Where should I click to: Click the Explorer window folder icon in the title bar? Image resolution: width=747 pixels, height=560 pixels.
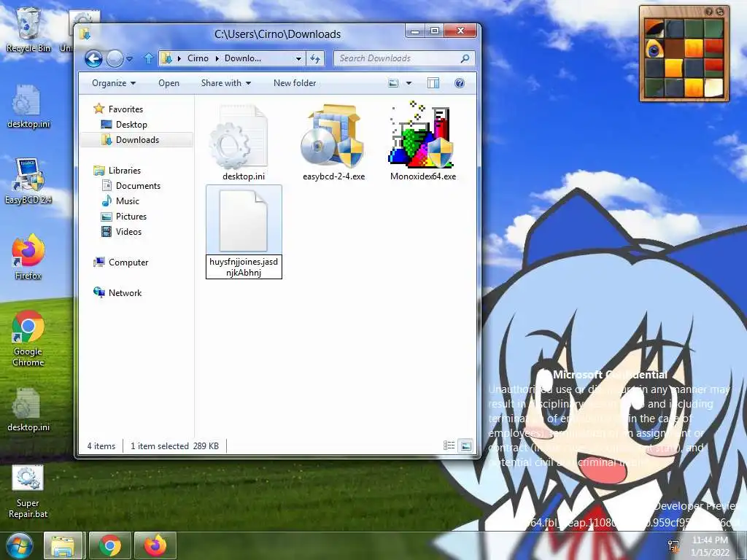coord(85,34)
